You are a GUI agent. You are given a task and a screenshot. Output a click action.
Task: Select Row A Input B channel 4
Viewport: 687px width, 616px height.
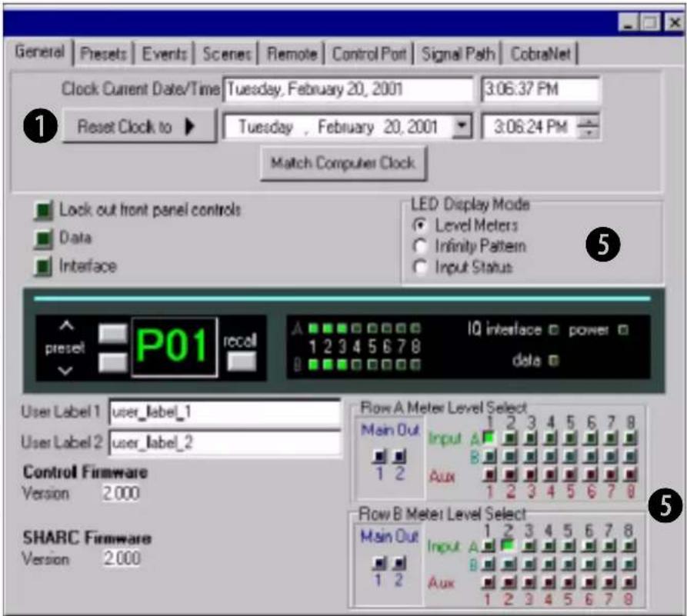click(x=550, y=456)
